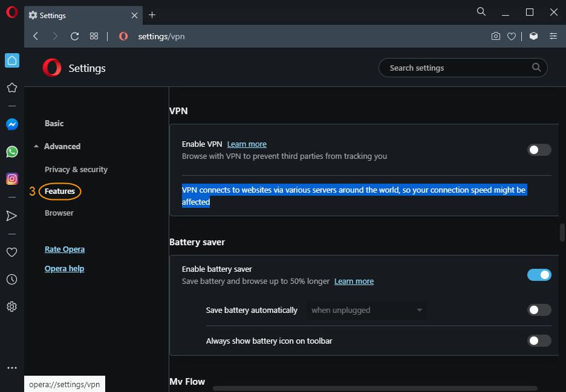Click the search magnifier in Search settings
566x392 pixels.
click(536, 68)
